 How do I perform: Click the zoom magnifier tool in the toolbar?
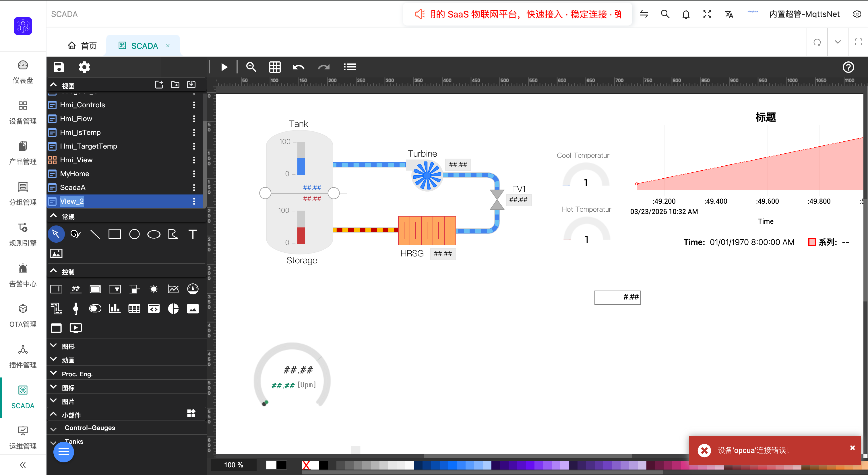pyautogui.click(x=251, y=67)
